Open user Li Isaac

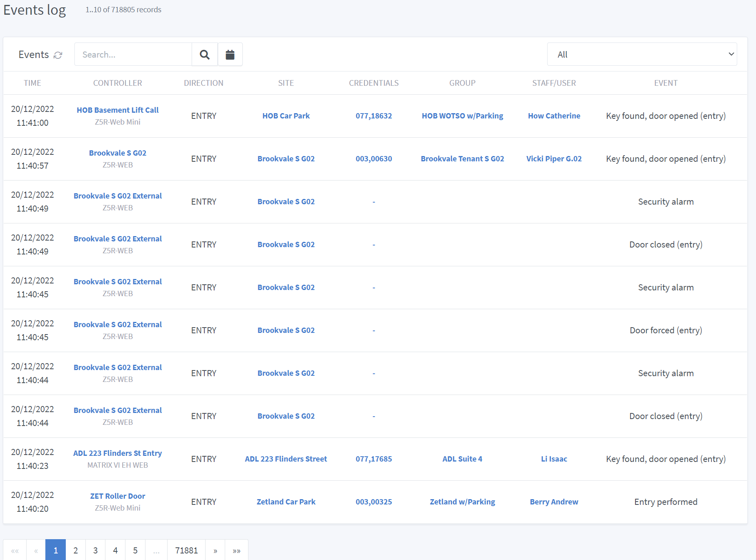tap(554, 459)
